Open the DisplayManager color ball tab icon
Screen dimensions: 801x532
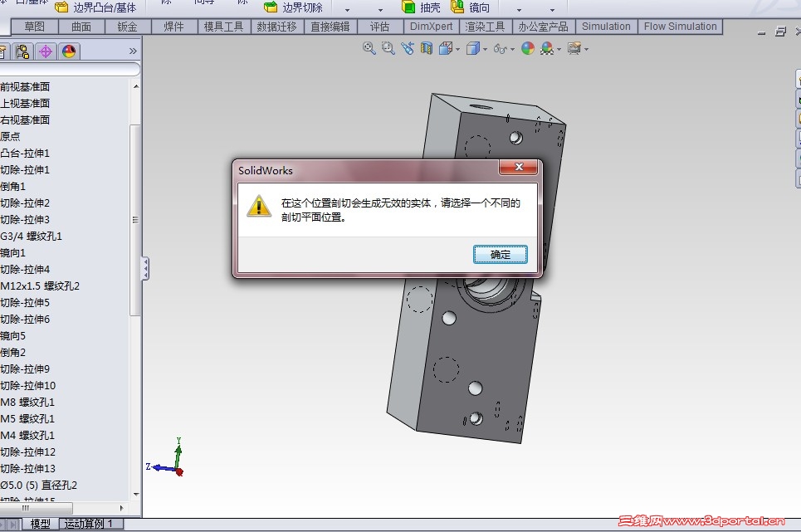pos(69,51)
